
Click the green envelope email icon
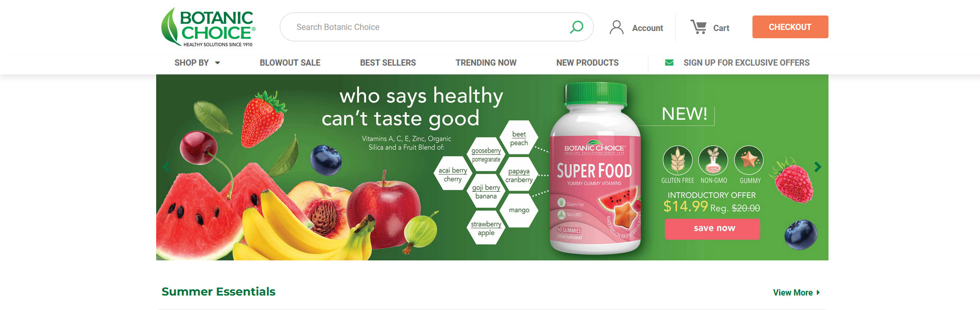[669, 63]
